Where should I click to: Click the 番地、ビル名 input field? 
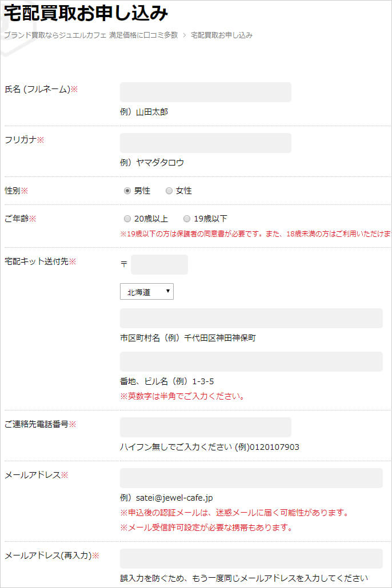(251, 361)
